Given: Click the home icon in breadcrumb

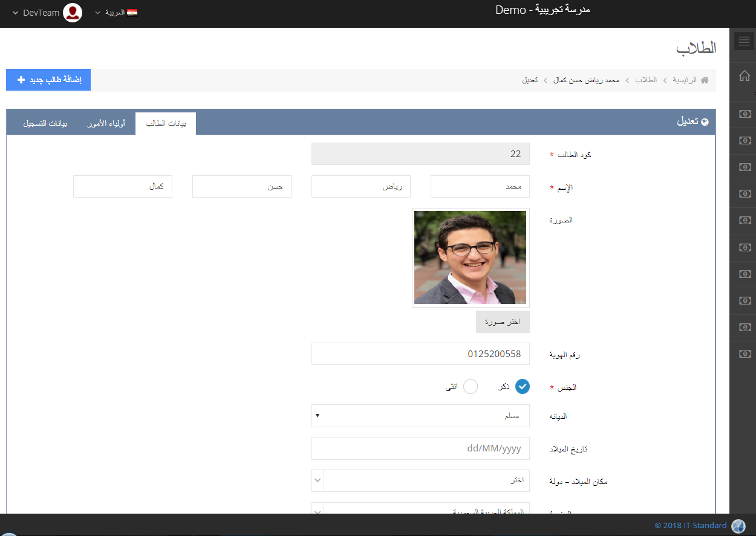Looking at the screenshot, I should pyautogui.click(x=705, y=80).
